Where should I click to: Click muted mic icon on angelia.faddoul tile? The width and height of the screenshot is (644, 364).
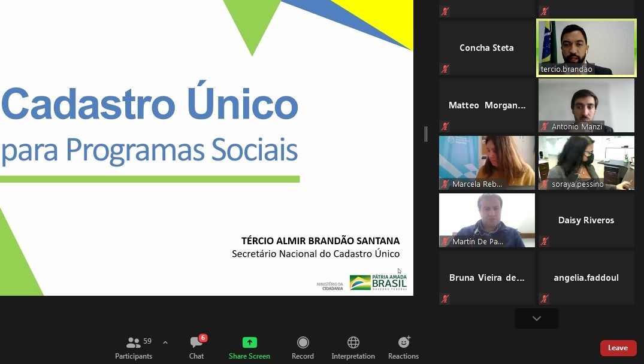[545, 299]
